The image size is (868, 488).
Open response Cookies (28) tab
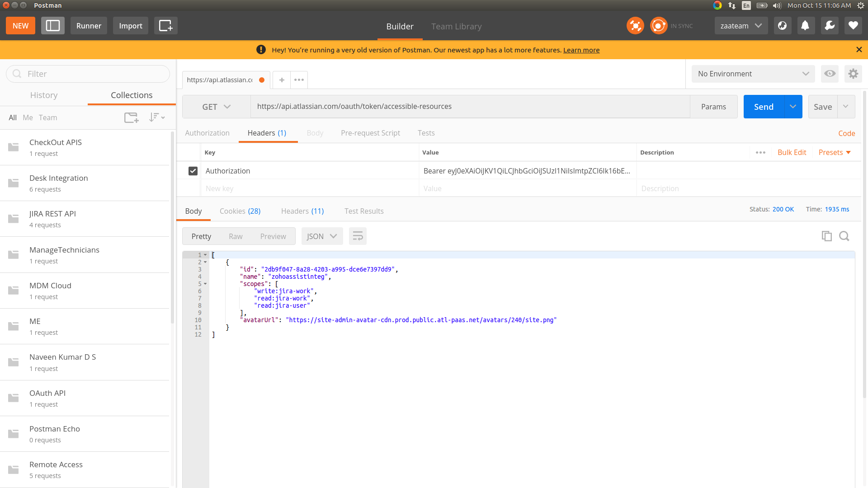pyautogui.click(x=240, y=211)
